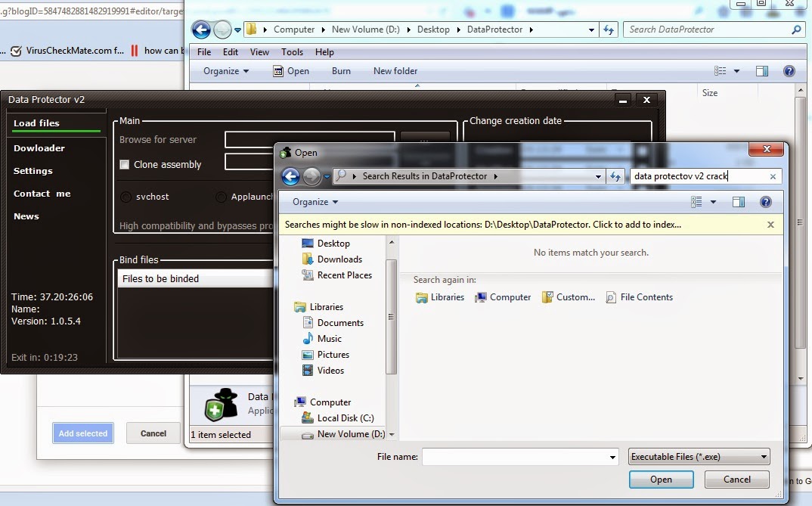The height and width of the screenshot is (506, 812).
Task: Click Back arrow in Explorer window
Action: (x=201, y=29)
